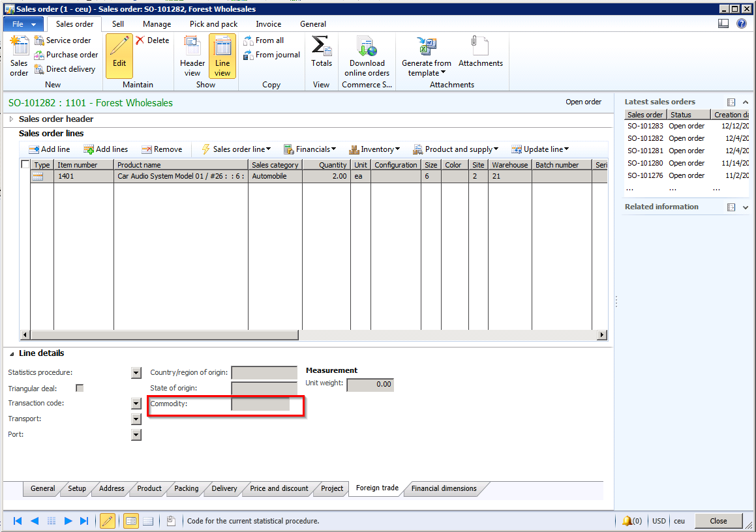Go to next record arrow in status bar
The image size is (756, 532).
[68, 521]
